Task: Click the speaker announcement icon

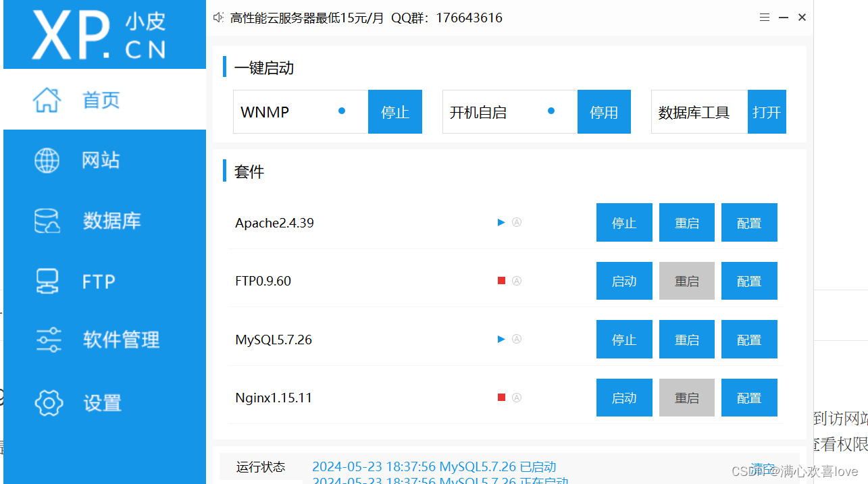Action: point(218,18)
